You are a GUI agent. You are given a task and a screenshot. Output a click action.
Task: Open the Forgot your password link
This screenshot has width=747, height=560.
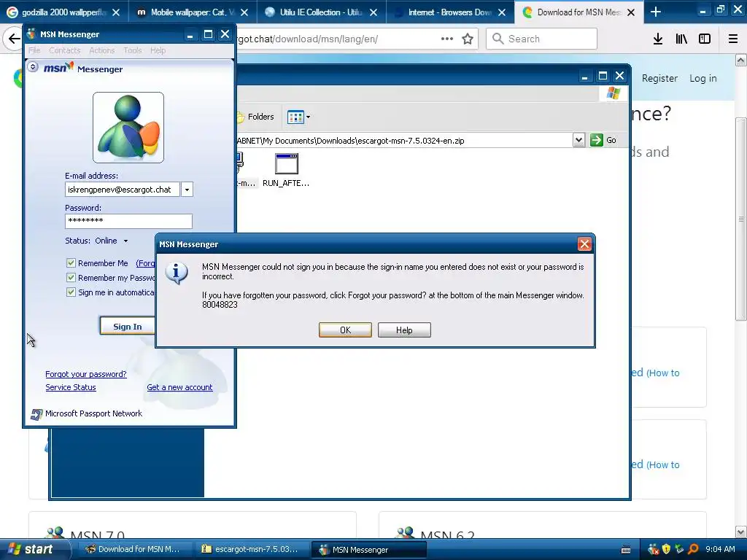[86, 374]
